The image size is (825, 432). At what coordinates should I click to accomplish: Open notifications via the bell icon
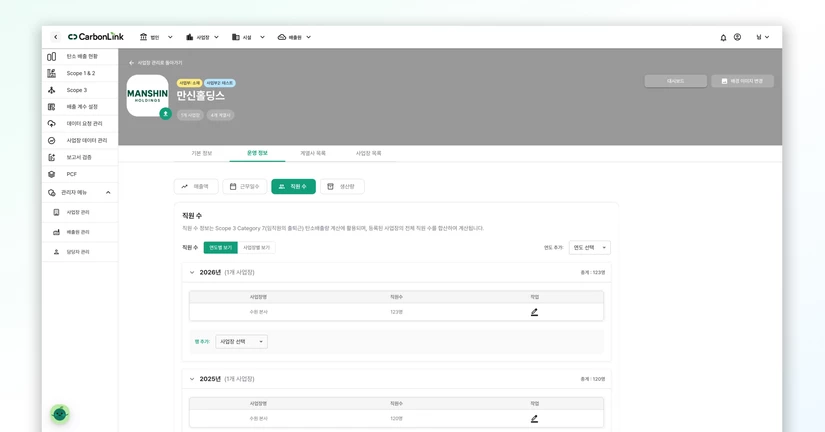[x=723, y=37]
